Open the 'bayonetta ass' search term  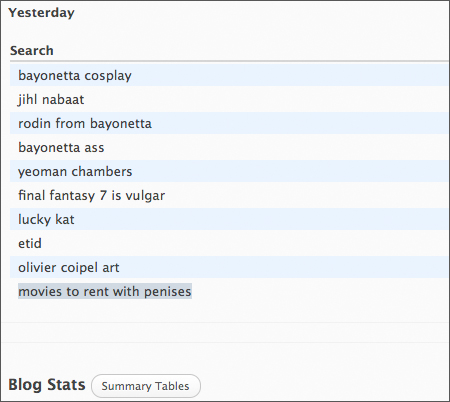pyautogui.click(x=61, y=148)
